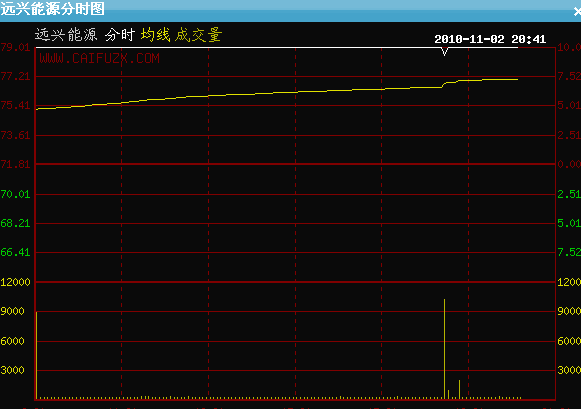Click the V-shaped time marker on top line
The image size is (581, 409).
coord(445,52)
